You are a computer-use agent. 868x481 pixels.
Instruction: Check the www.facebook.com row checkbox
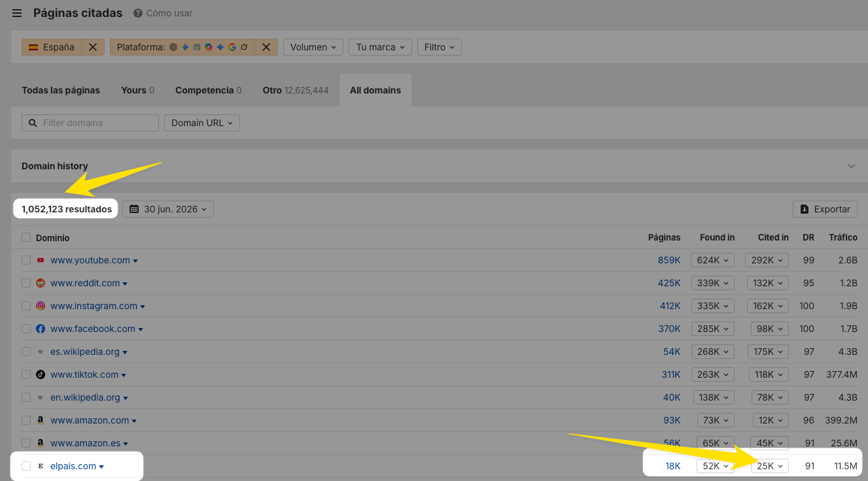point(26,329)
